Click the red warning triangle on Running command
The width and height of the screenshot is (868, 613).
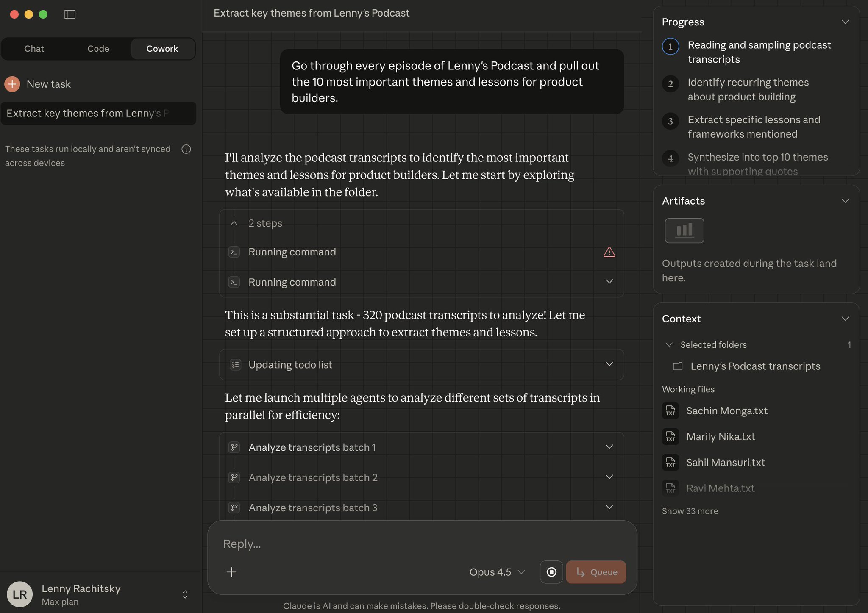609,252
